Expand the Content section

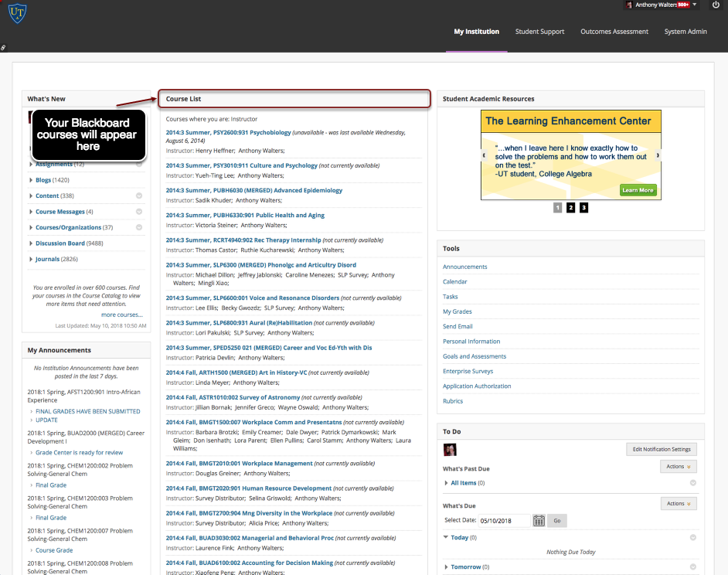click(31, 196)
